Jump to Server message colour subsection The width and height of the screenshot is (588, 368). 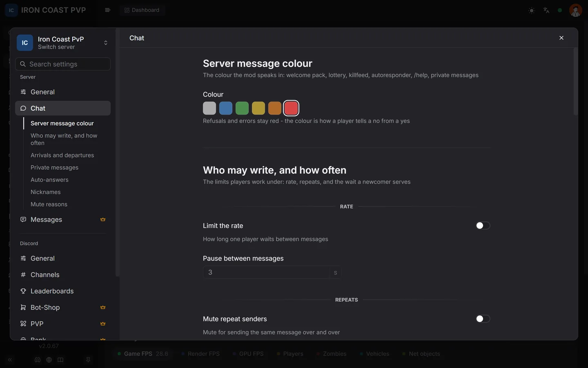tap(62, 123)
